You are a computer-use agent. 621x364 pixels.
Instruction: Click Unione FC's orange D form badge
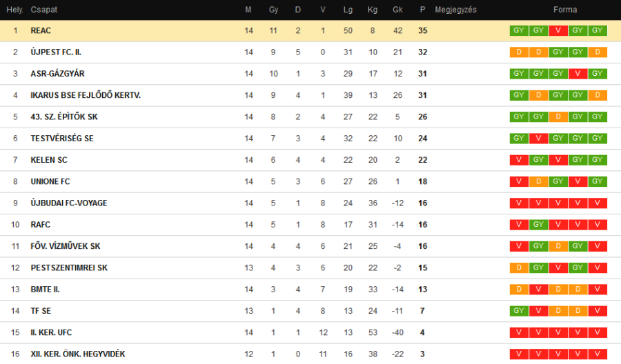point(538,182)
